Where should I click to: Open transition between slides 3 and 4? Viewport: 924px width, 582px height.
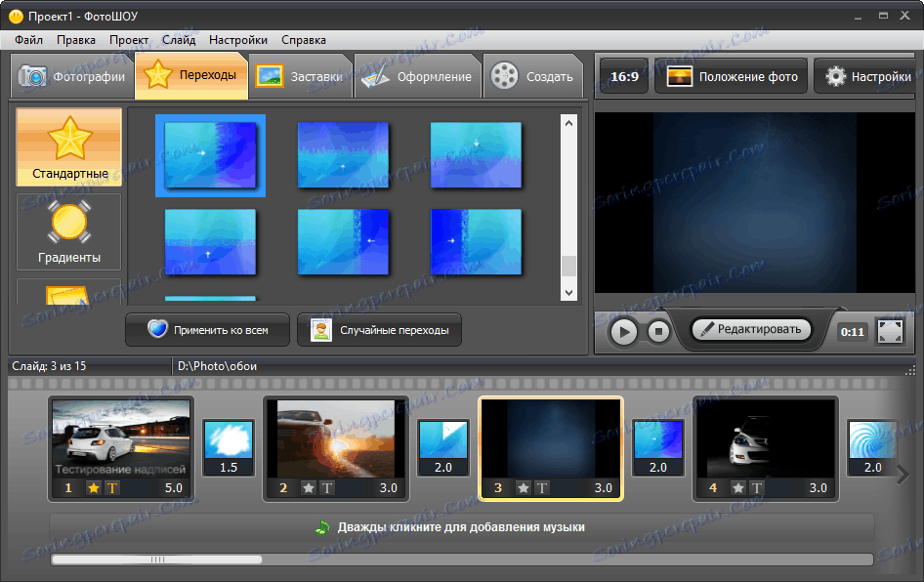tap(658, 447)
